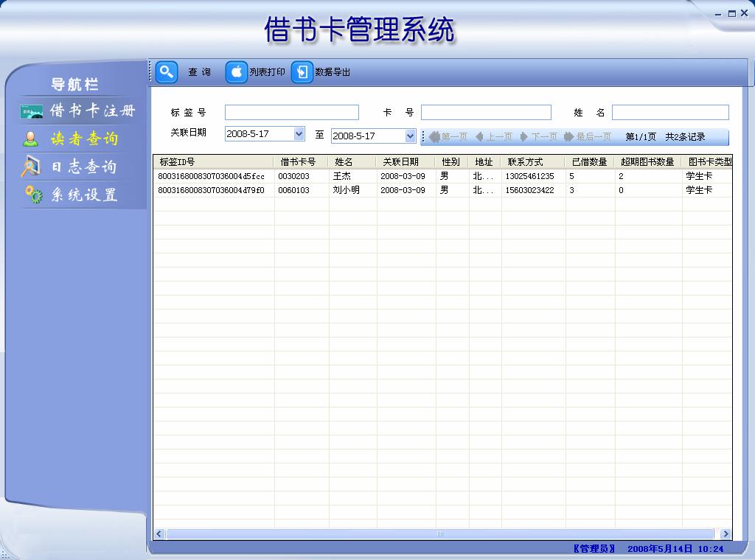Click the 标签ID号 column header
Image resolution: width=755 pixels, height=560 pixels.
click(x=213, y=162)
